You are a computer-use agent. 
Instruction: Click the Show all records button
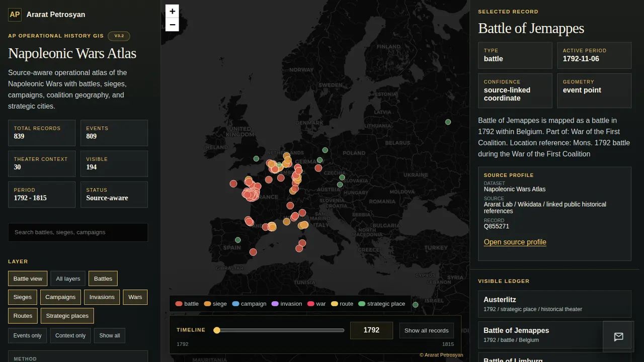[x=427, y=330]
